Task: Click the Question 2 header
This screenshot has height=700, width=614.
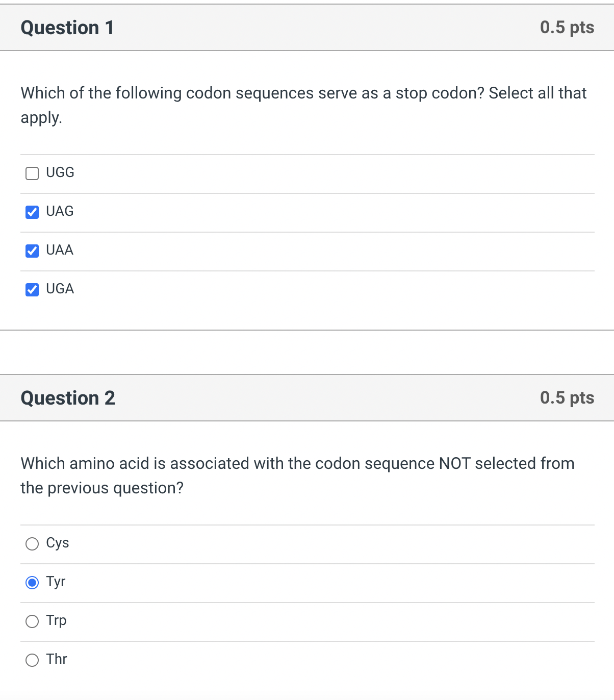Action: pyautogui.click(x=68, y=398)
